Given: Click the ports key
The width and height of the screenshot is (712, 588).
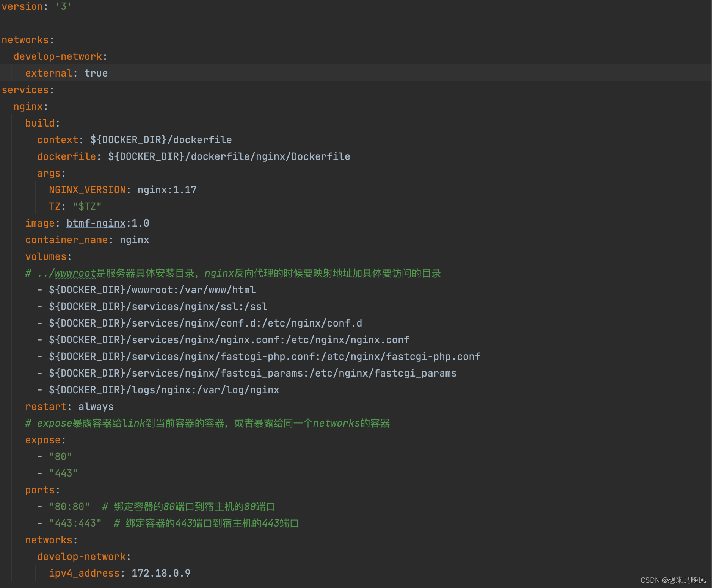Looking at the screenshot, I should [x=40, y=490].
